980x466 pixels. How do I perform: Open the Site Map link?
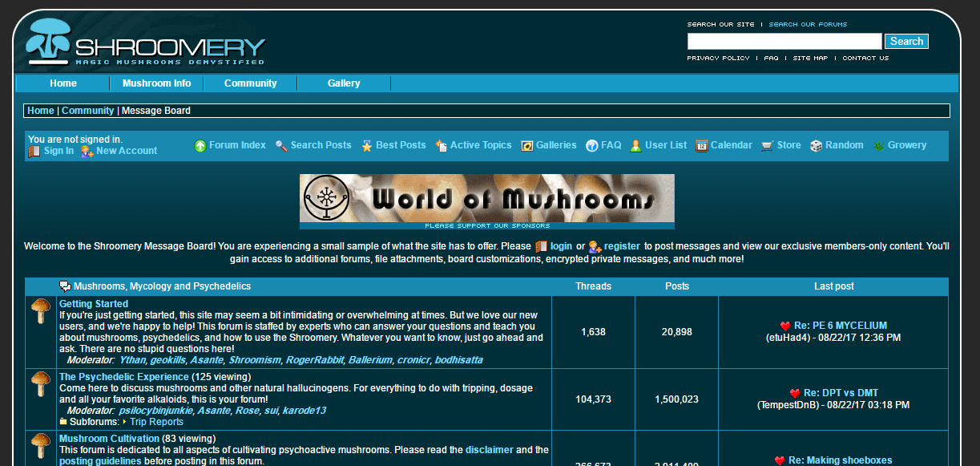click(x=810, y=59)
